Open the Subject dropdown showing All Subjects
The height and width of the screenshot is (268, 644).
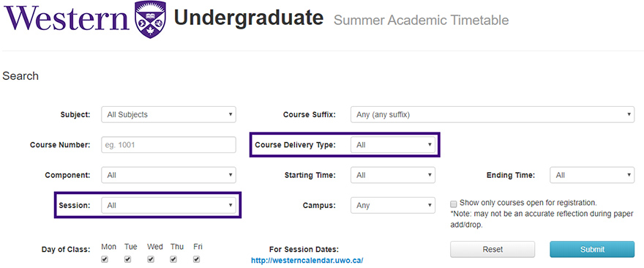coord(168,115)
